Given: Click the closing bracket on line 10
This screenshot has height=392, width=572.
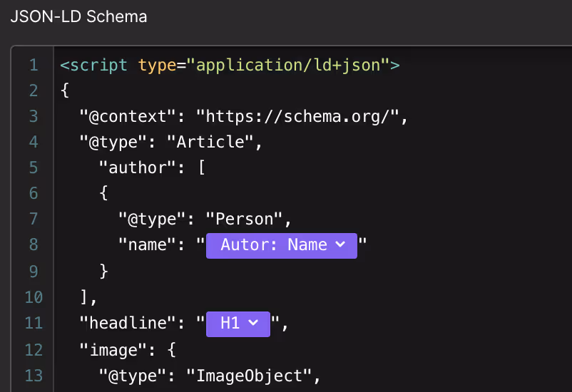Looking at the screenshot, I should (x=85, y=297).
